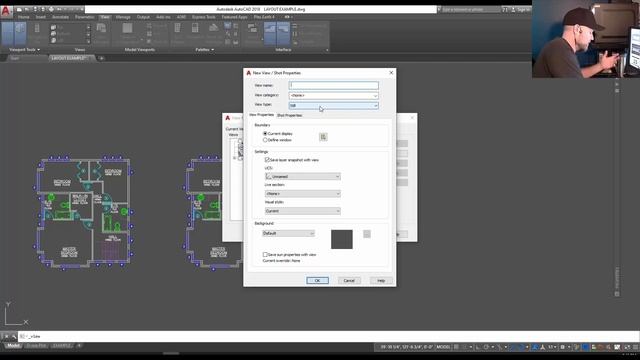The width and height of the screenshot is (640, 360).
Task: Click the coordinates readout in status bar
Action: (x=407, y=347)
